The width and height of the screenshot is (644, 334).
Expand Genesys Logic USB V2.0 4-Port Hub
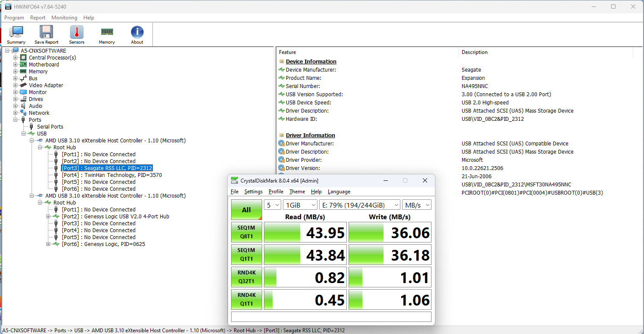tap(48, 216)
